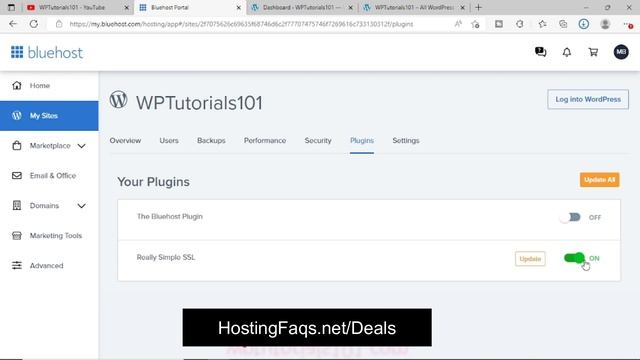This screenshot has height=360, width=640.
Task: Expand the Marketplace chevron
Action: pos(82,146)
